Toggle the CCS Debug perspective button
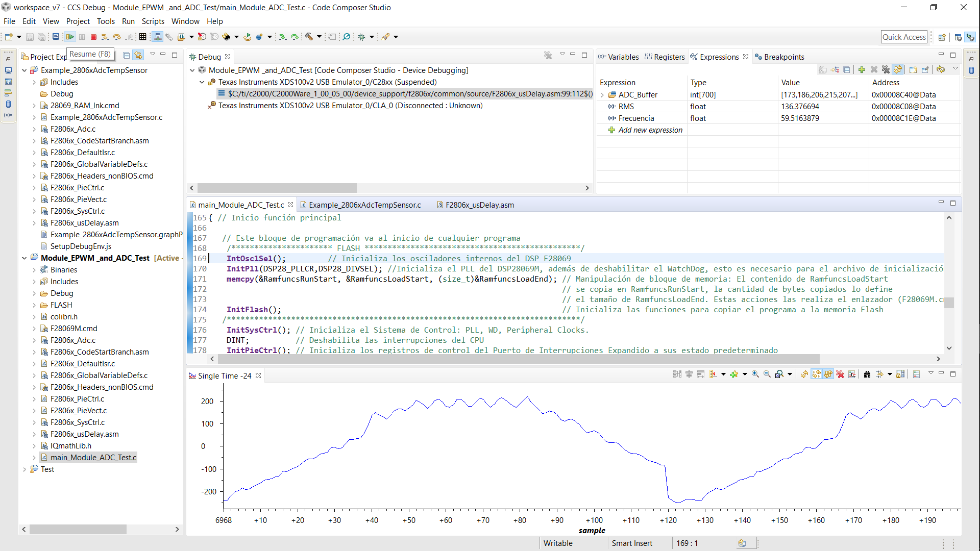This screenshot has height=551, width=980. coord(970,37)
